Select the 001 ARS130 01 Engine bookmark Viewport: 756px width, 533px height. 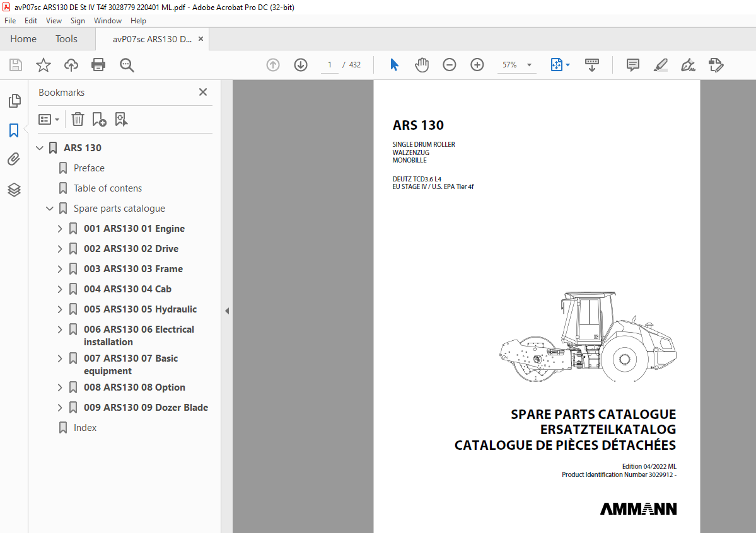[x=134, y=229]
